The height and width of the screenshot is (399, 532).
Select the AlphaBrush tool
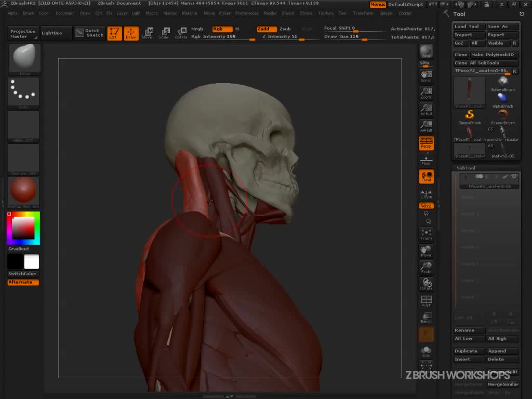click(502, 100)
